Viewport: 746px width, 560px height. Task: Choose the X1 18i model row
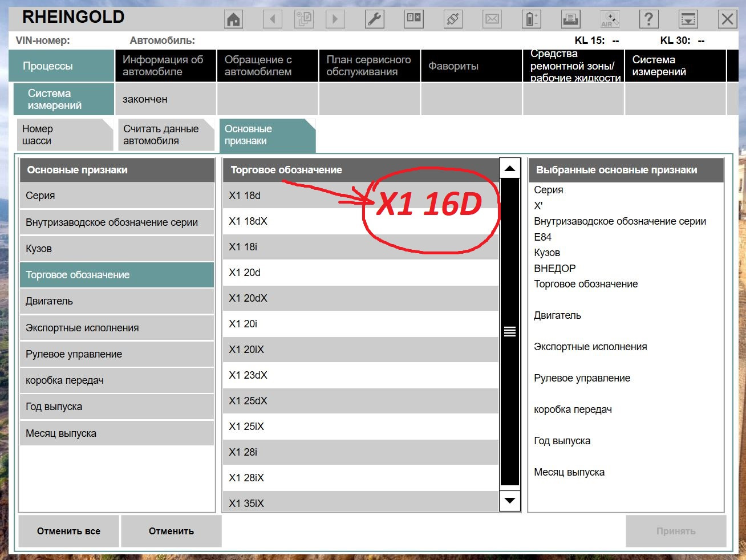[x=361, y=247]
